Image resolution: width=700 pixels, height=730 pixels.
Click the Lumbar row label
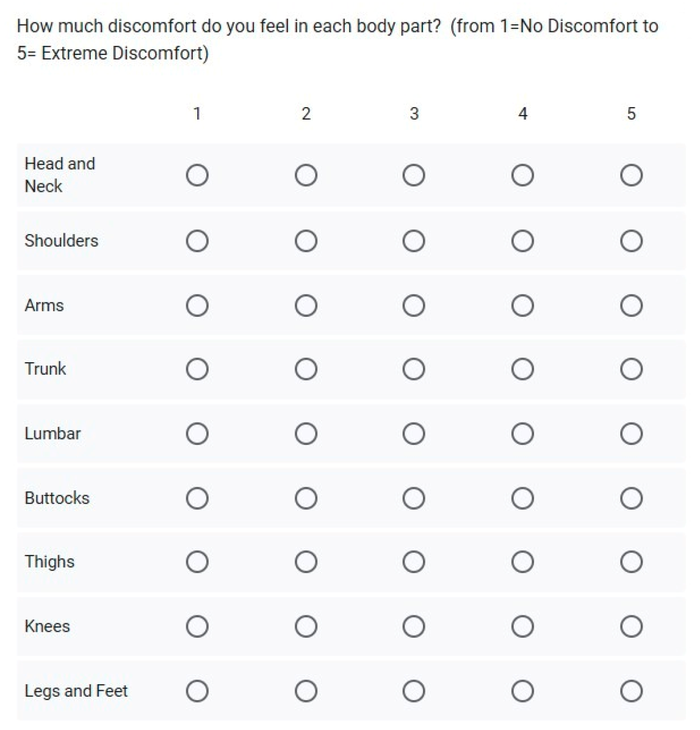[52, 434]
